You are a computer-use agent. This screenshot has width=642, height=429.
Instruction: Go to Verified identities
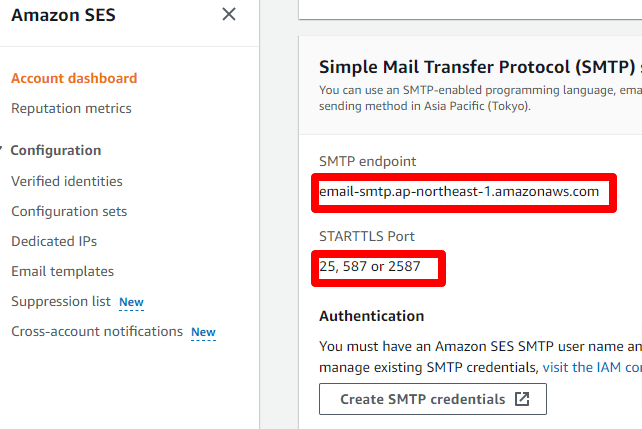click(67, 181)
